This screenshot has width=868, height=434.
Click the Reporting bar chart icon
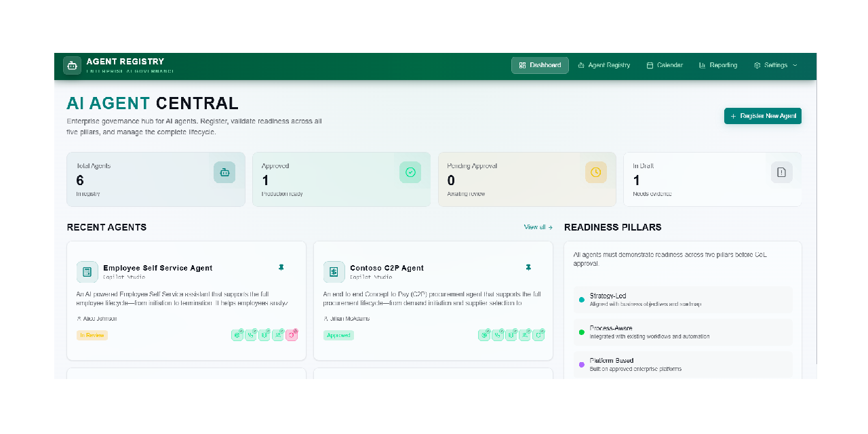pyautogui.click(x=703, y=65)
